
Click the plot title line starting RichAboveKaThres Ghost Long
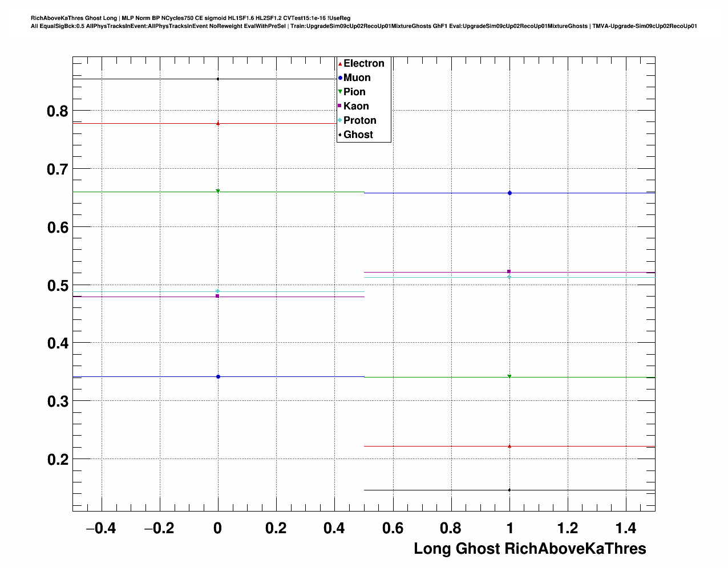click(x=191, y=18)
